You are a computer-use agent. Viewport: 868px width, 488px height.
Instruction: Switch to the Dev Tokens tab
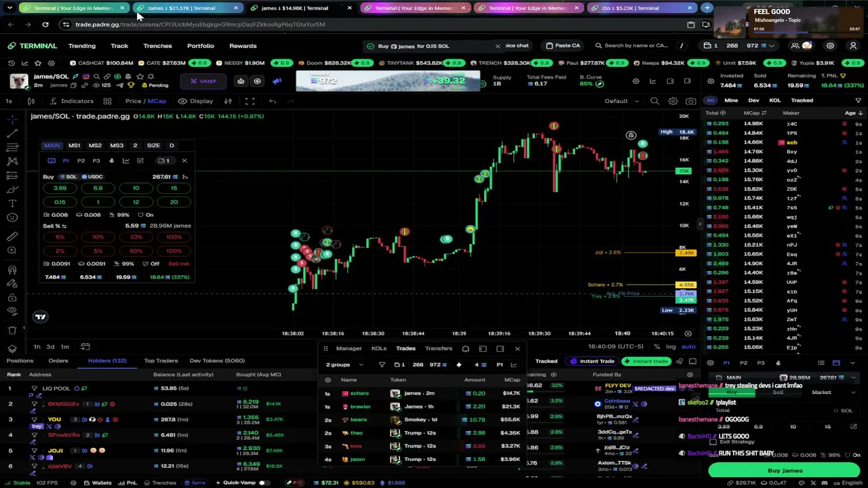(x=217, y=361)
